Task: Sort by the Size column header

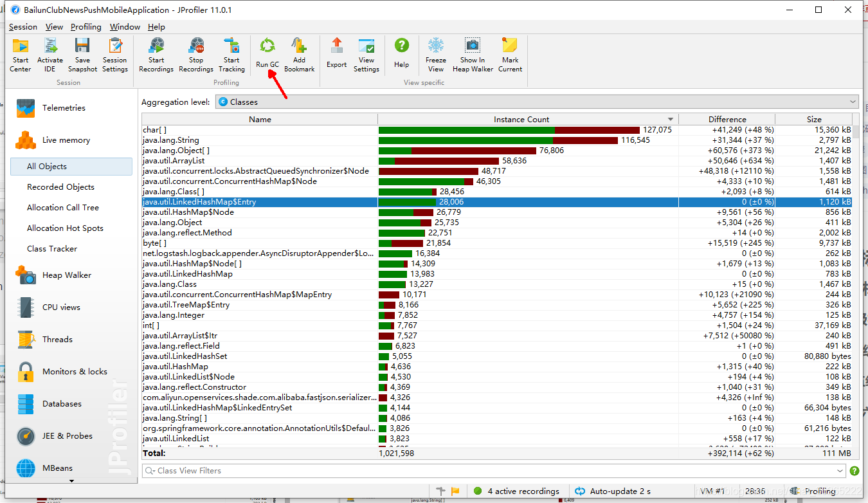Action: click(x=814, y=119)
